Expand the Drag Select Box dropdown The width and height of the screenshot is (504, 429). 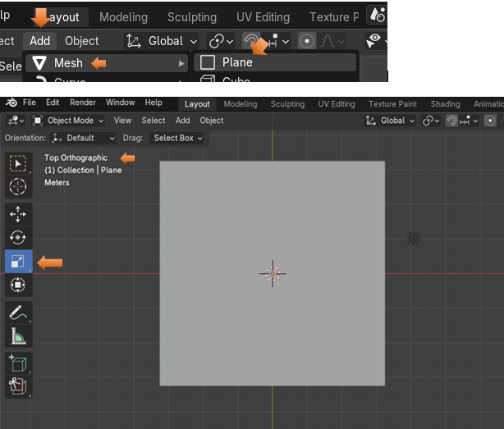tap(178, 138)
